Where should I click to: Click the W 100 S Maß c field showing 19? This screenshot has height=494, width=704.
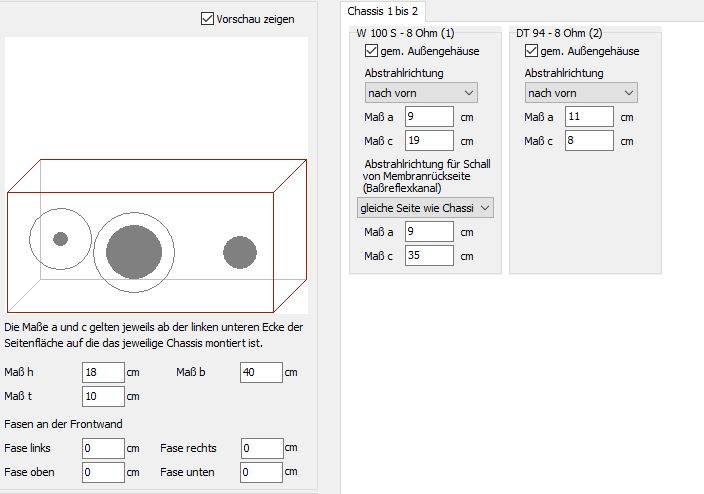point(428,141)
